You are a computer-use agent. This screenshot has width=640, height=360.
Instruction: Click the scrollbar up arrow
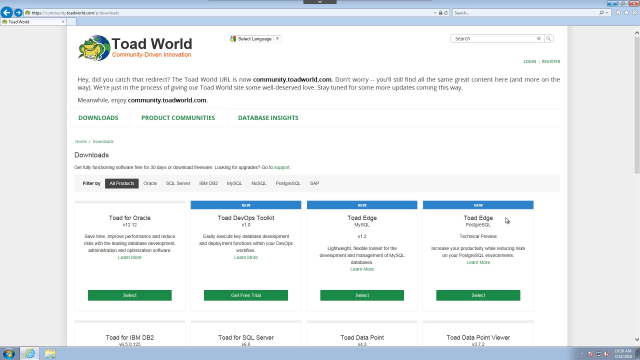click(637, 32)
